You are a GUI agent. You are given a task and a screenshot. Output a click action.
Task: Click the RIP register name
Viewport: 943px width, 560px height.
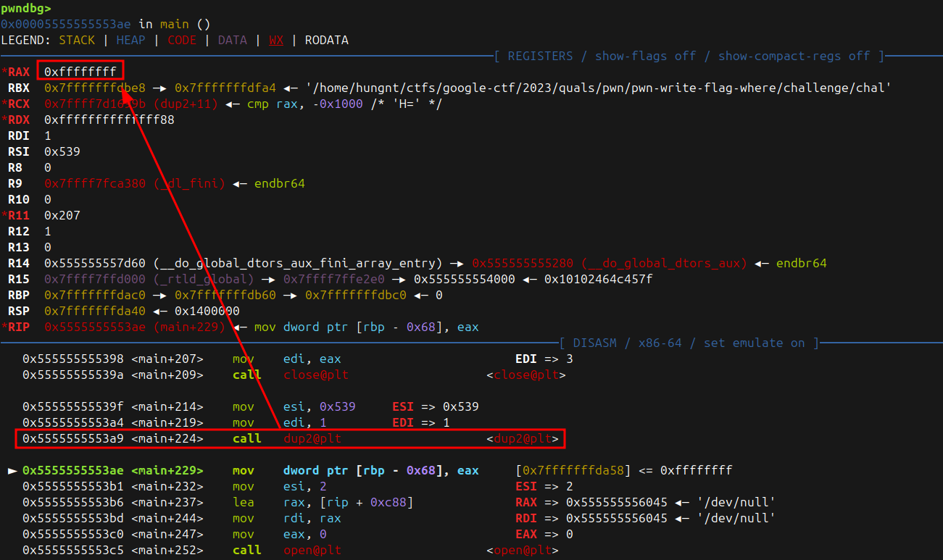tap(19, 327)
